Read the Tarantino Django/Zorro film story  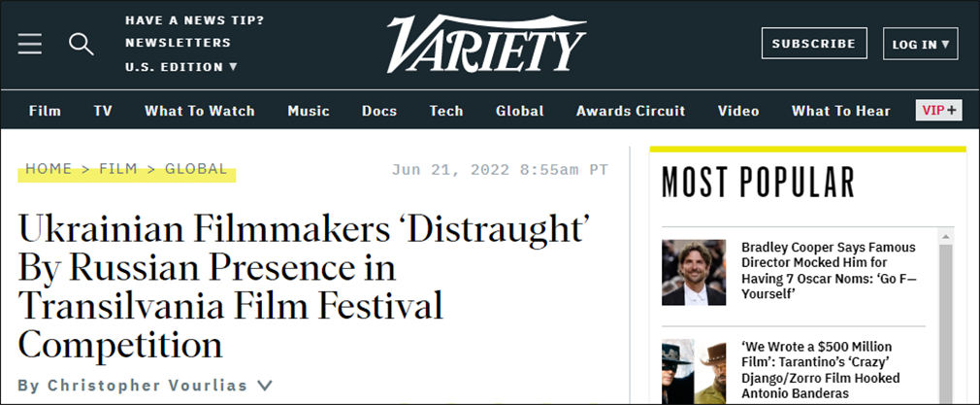820,369
